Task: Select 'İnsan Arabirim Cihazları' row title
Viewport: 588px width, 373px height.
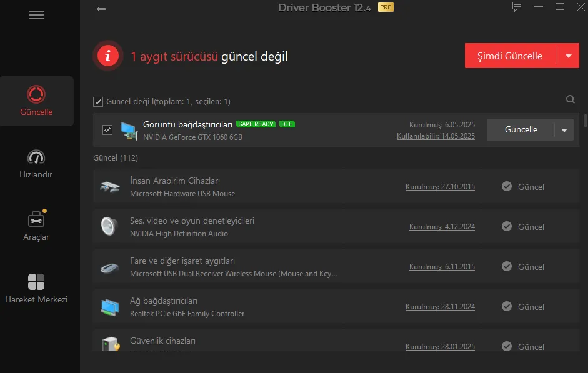Action: pos(175,181)
